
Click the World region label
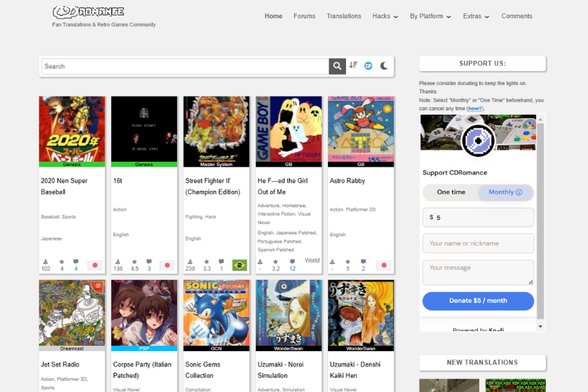coord(312,261)
